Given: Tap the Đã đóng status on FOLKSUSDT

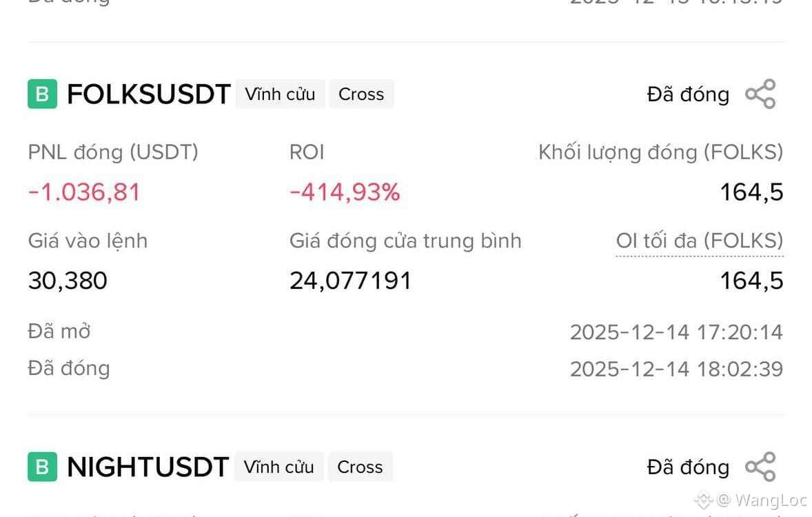Looking at the screenshot, I should pyautogui.click(x=688, y=94).
